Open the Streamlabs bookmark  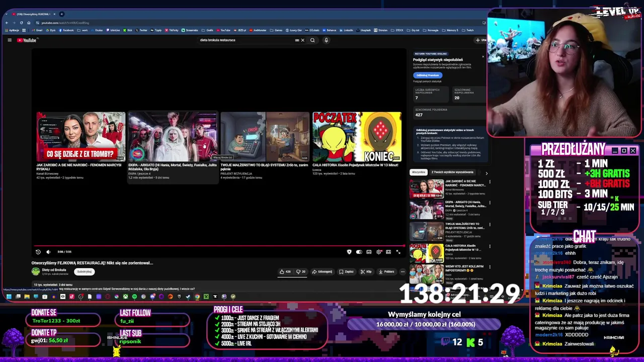pyautogui.click(x=190, y=30)
